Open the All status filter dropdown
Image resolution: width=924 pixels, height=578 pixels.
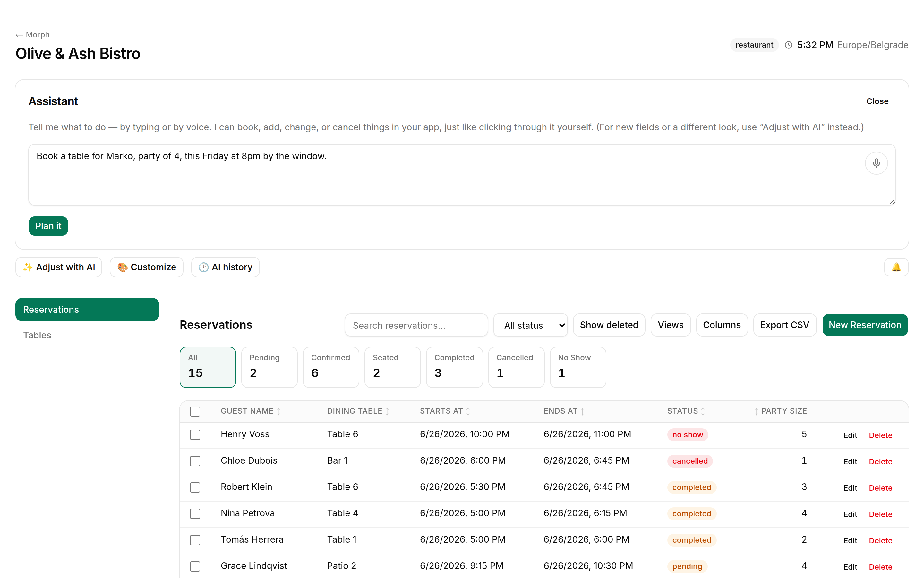pos(530,325)
